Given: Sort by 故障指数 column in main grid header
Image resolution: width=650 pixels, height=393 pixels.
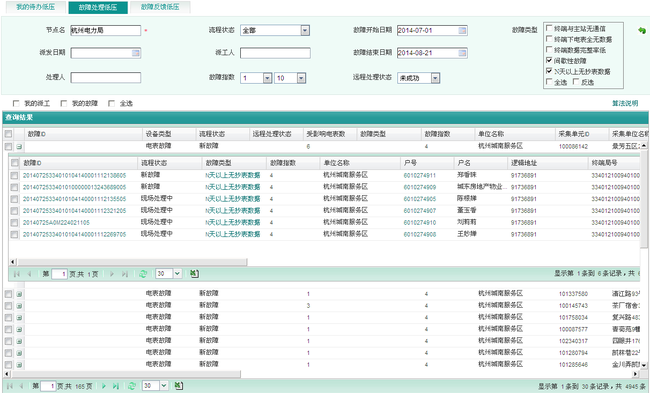Looking at the screenshot, I should [447, 134].
